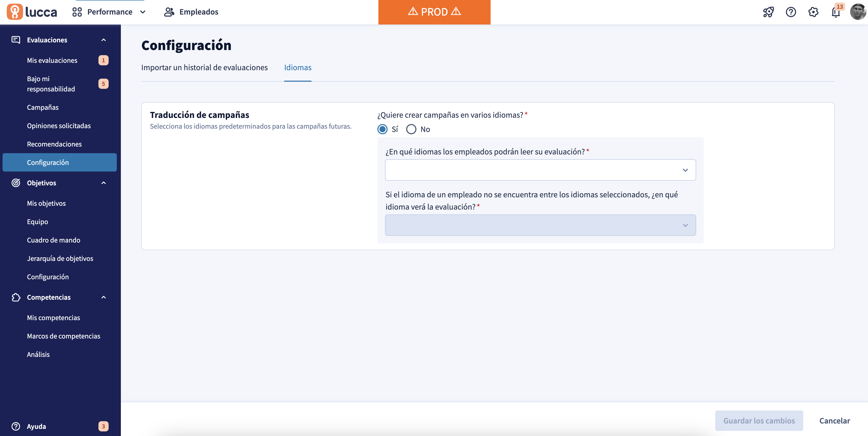Open Jerarquía de objetivos
Screen dimensions: 868x436
coord(60,258)
